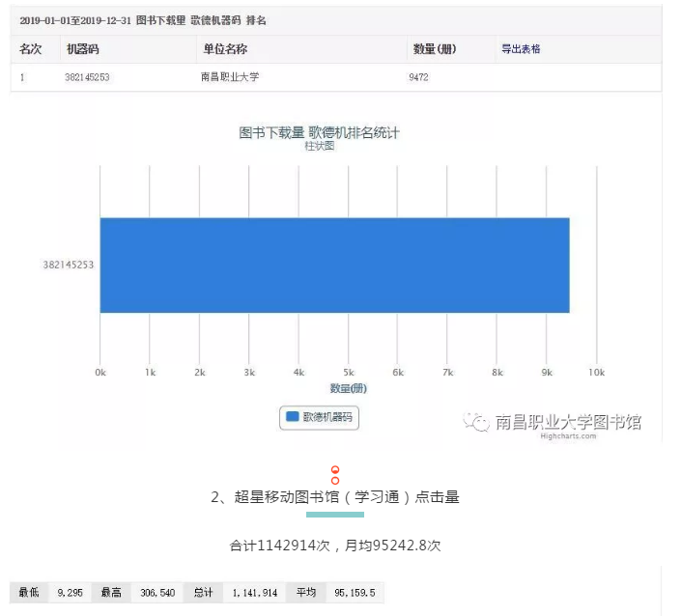682x616 pixels.
Task: Click the 9472 quantity cell
Action: pyautogui.click(x=419, y=77)
